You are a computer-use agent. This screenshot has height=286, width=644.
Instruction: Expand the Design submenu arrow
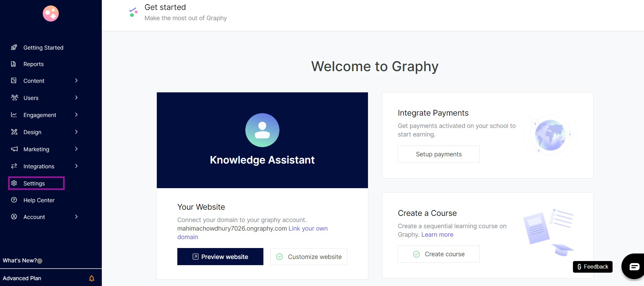click(x=76, y=132)
